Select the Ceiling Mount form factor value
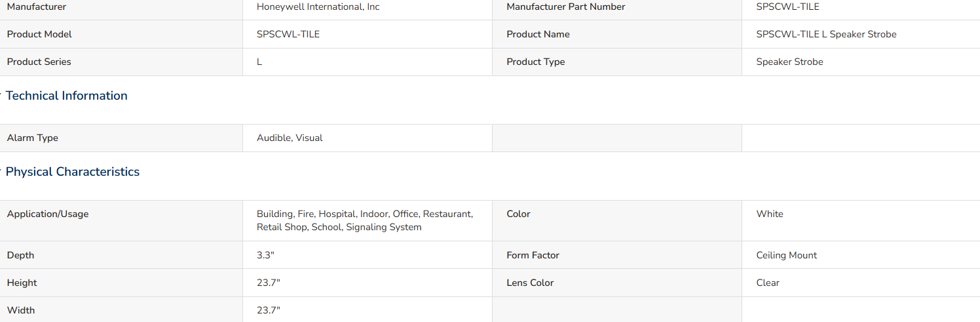 click(787, 255)
